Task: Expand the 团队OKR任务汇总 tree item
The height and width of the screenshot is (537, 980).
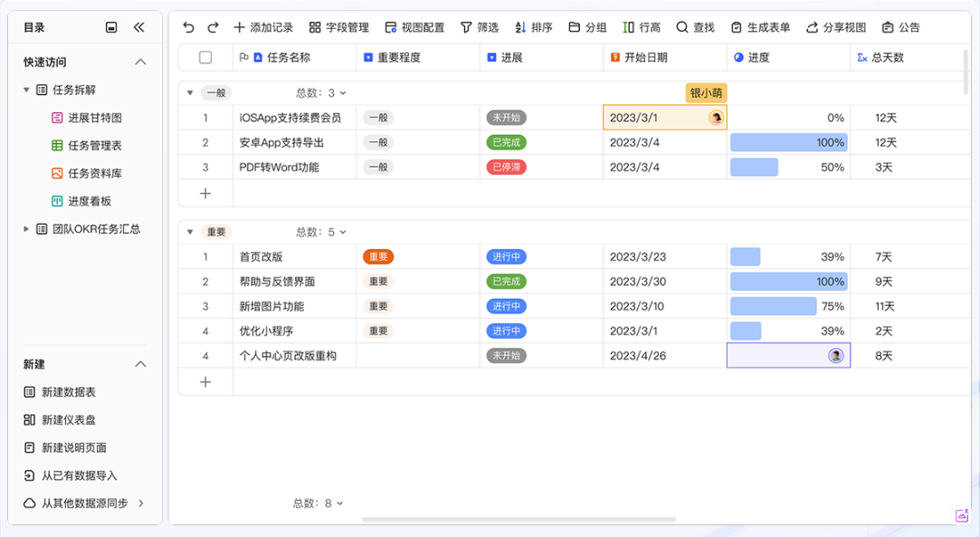Action: click(26, 229)
